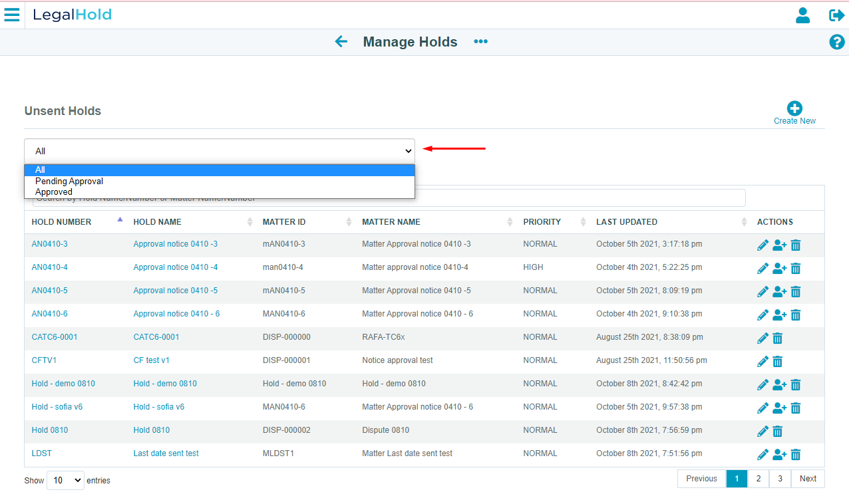Screen dimensions: 849x504
Task: Open hold name Last date sent test
Action: point(166,453)
